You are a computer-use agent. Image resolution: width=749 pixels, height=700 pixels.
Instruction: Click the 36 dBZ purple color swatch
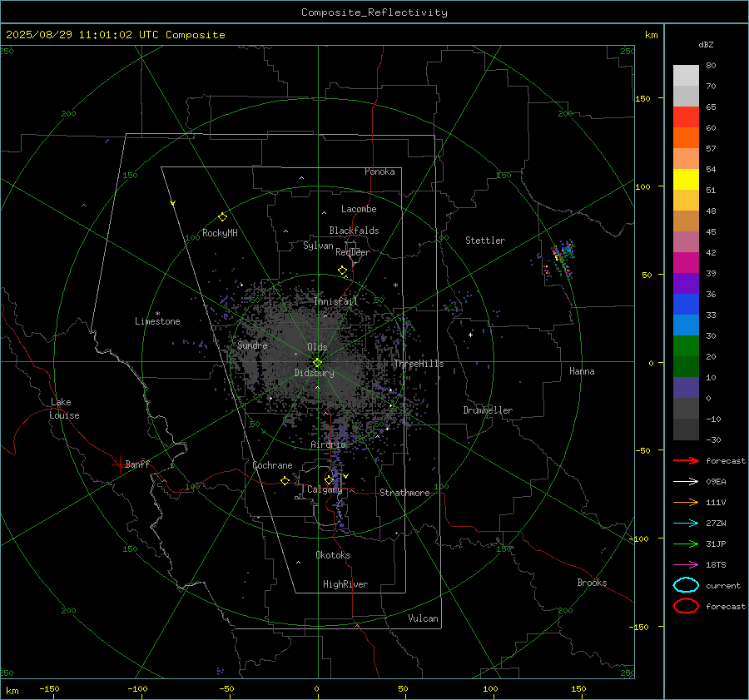686,283
